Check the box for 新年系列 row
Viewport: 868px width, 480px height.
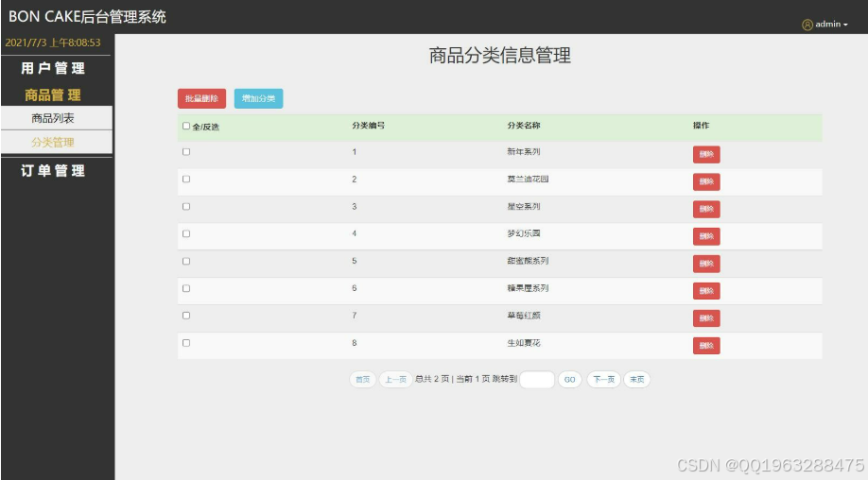click(186, 151)
